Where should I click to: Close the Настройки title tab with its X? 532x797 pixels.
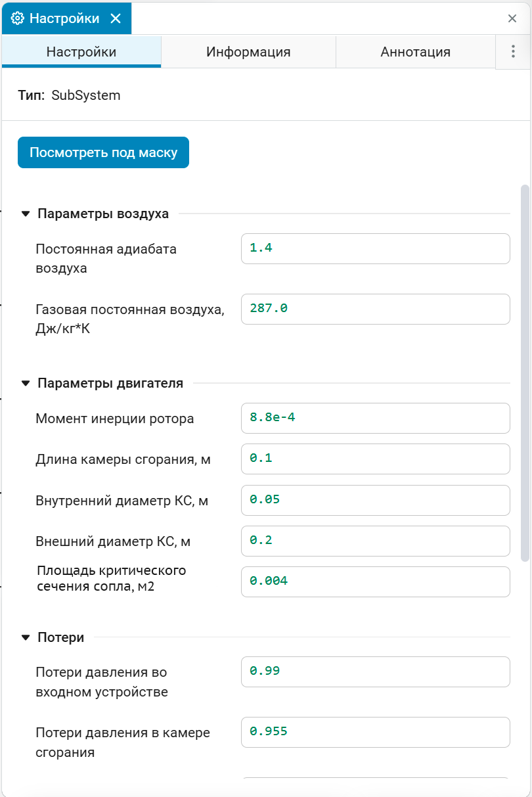[x=116, y=18]
